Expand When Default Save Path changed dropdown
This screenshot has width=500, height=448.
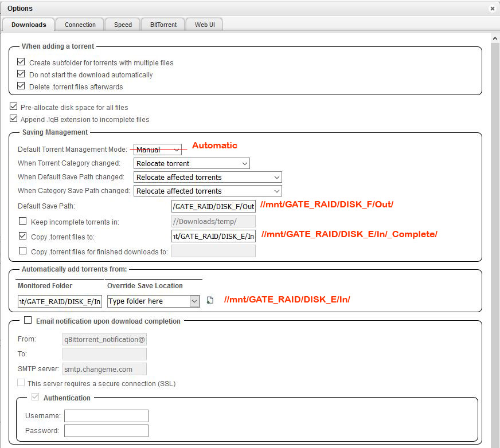pos(208,177)
